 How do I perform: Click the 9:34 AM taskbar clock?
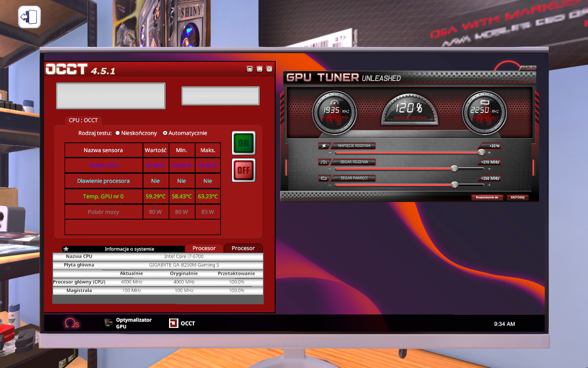coord(505,324)
